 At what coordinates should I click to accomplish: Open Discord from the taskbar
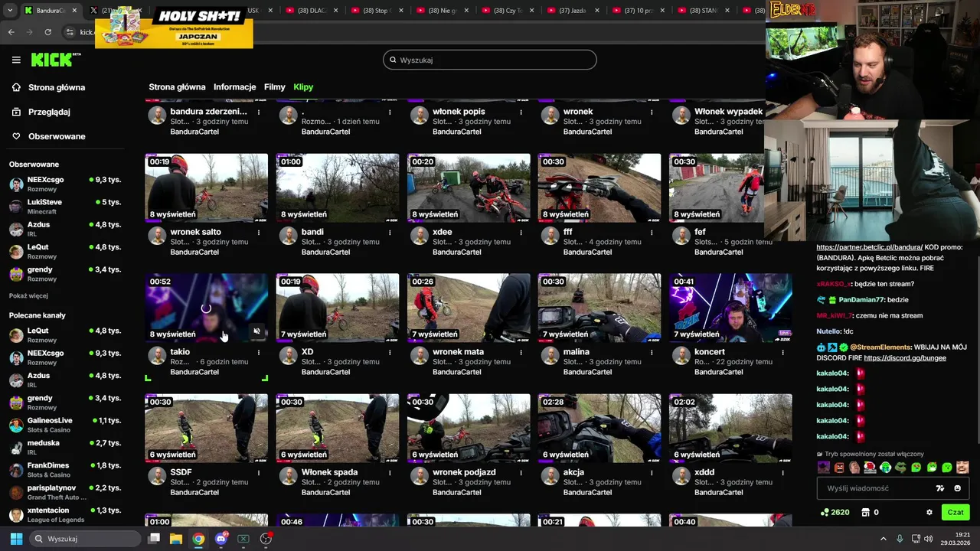pyautogui.click(x=221, y=539)
